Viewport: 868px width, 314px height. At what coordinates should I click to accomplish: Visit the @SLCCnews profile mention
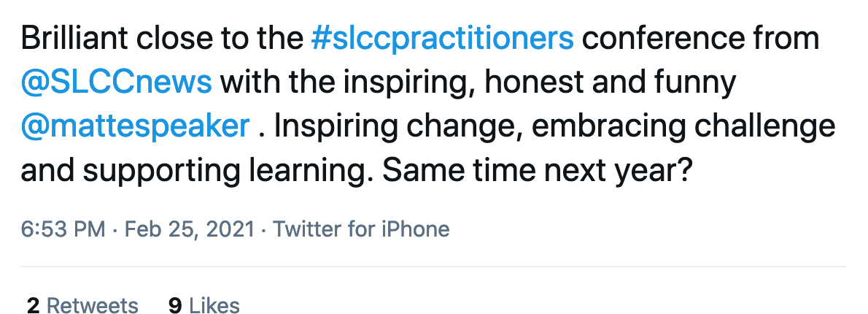coord(116,83)
